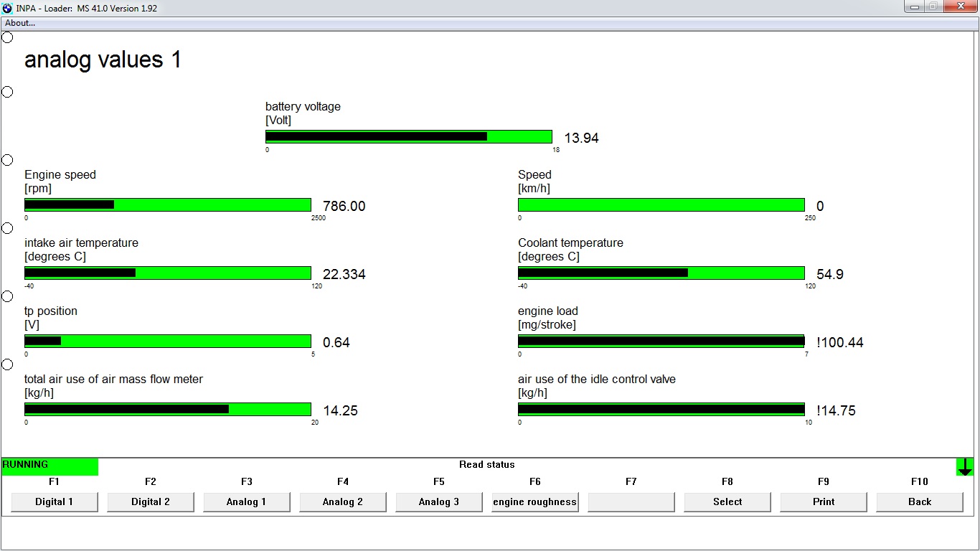Print the current analog values
This screenshot has width=980, height=551.
824,502
